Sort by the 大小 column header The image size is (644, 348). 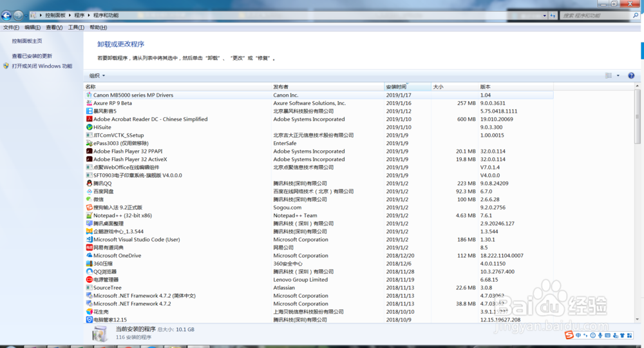pos(455,87)
